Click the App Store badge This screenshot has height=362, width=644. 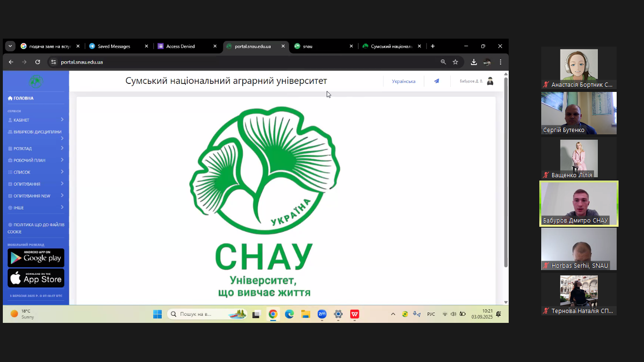tap(36, 278)
